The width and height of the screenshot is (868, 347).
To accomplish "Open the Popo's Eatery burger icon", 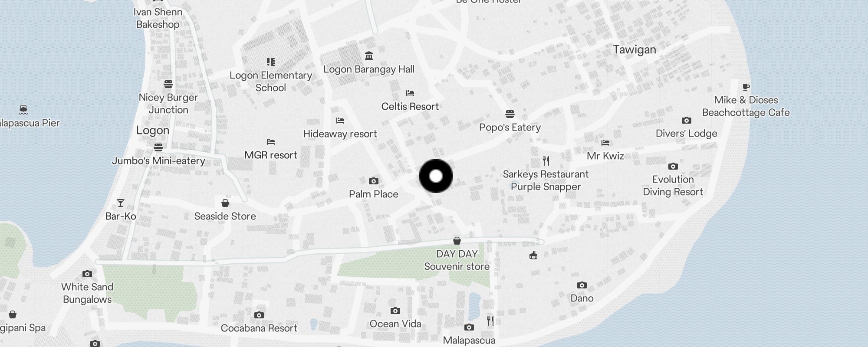I will (x=510, y=114).
